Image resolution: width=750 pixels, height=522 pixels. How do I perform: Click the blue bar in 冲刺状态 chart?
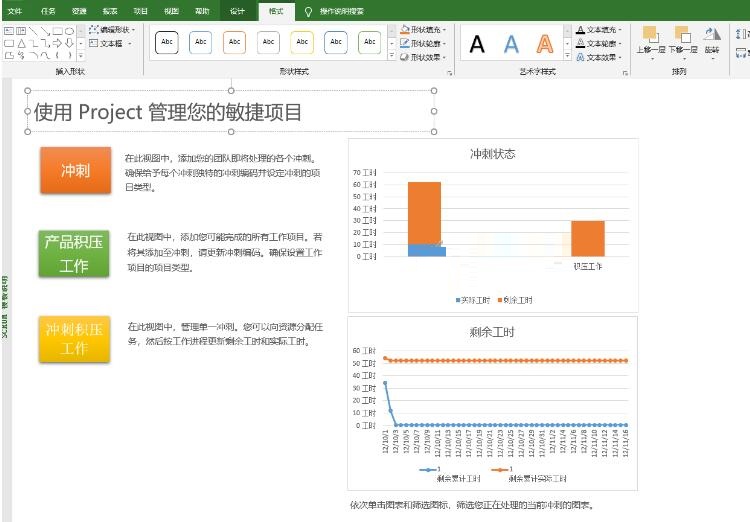point(427,251)
